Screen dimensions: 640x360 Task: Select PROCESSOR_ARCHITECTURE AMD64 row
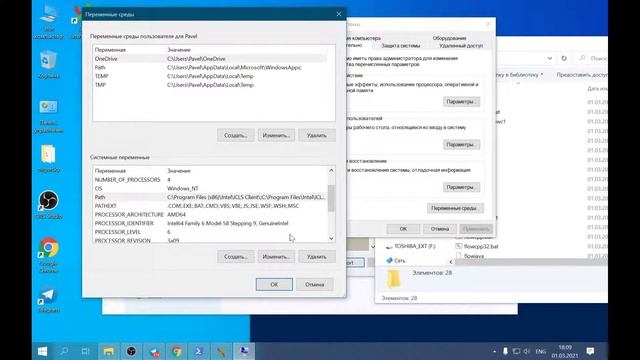click(210, 214)
